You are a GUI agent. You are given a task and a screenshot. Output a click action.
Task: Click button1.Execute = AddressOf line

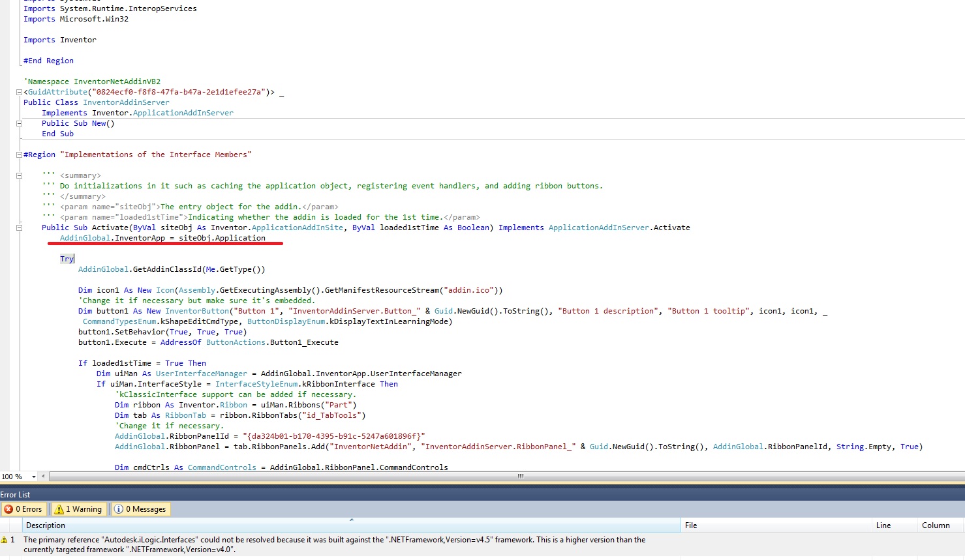pyautogui.click(x=208, y=342)
